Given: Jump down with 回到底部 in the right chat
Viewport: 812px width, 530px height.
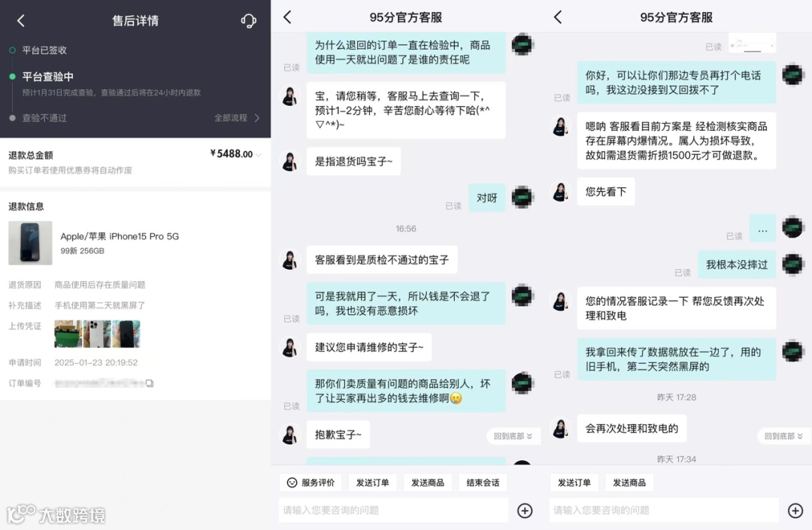Looking at the screenshot, I should (784, 436).
